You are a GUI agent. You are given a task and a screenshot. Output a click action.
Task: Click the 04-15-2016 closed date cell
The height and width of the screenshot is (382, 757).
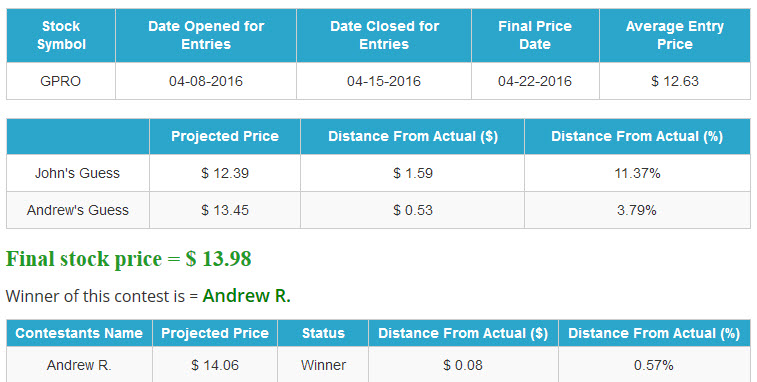[x=384, y=81]
